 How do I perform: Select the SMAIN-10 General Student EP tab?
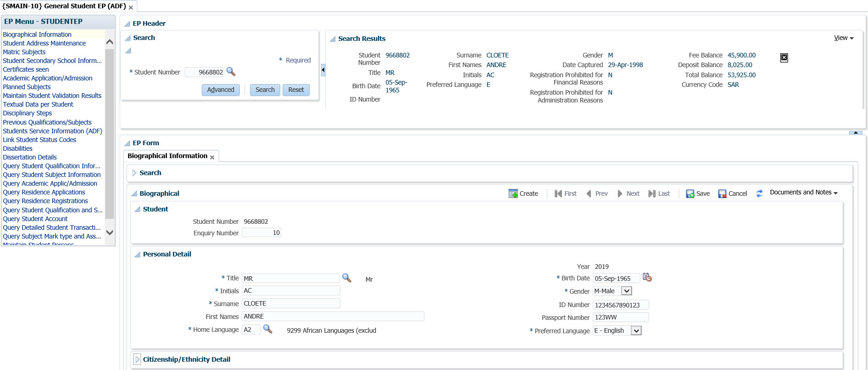[64, 6]
